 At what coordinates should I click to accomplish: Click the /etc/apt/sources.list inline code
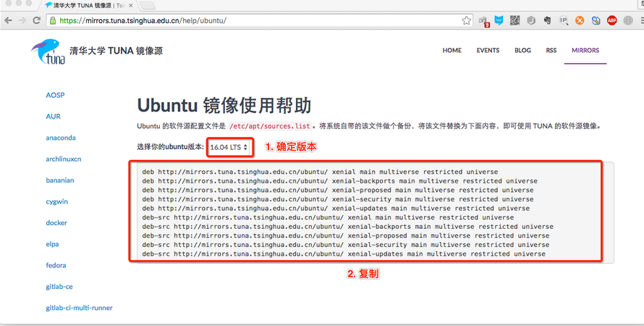pyautogui.click(x=270, y=126)
